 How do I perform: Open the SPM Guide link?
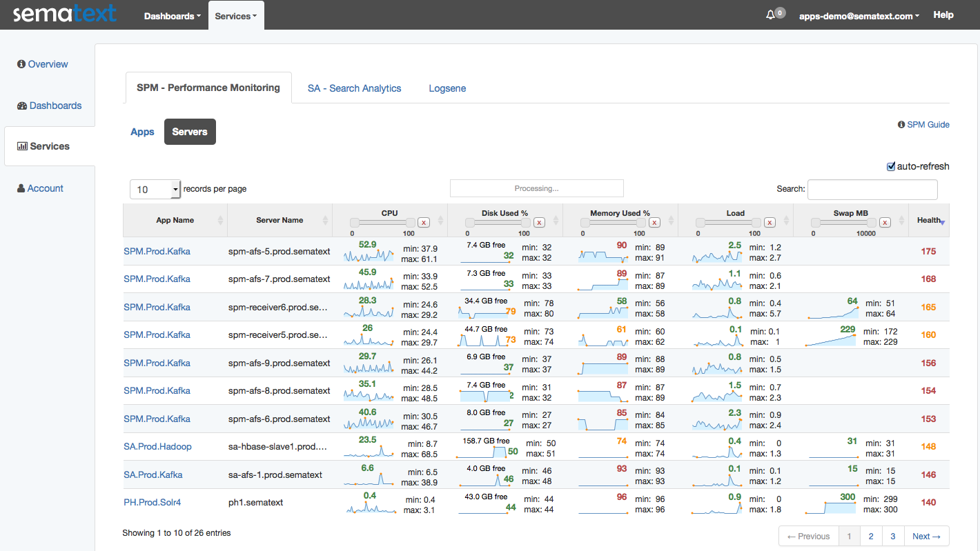click(x=923, y=125)
